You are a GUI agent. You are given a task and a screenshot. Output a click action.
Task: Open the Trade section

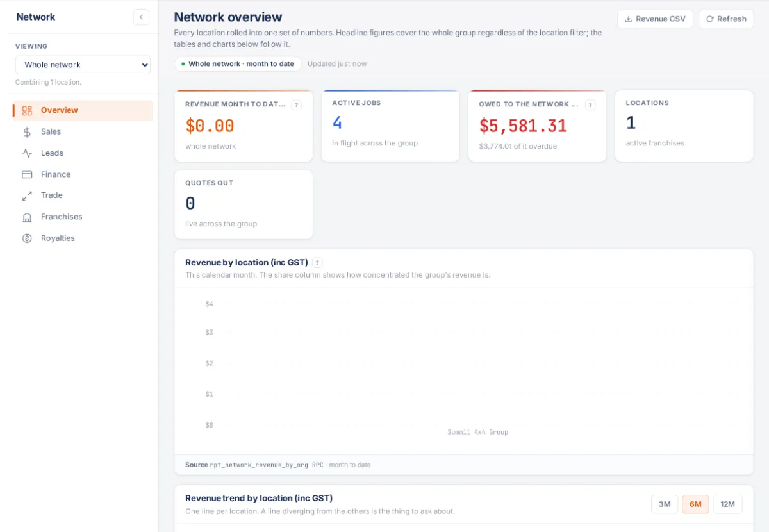point(83,195)
